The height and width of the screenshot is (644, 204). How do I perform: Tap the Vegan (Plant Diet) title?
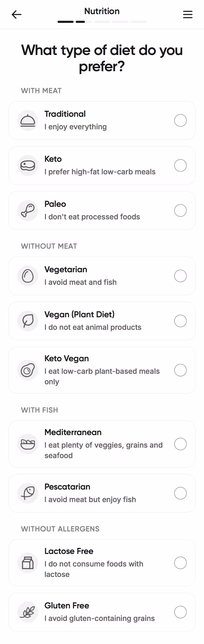click(x=80, y=315)
